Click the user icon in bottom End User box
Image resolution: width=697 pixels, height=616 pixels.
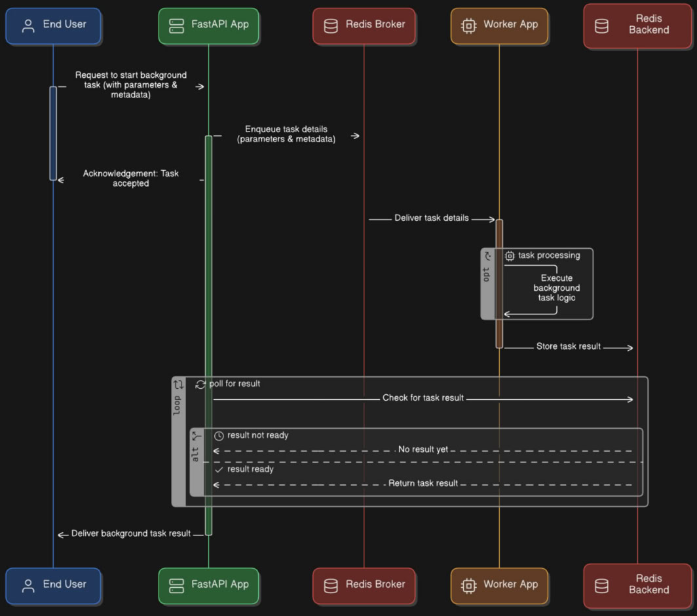[28, 586]
